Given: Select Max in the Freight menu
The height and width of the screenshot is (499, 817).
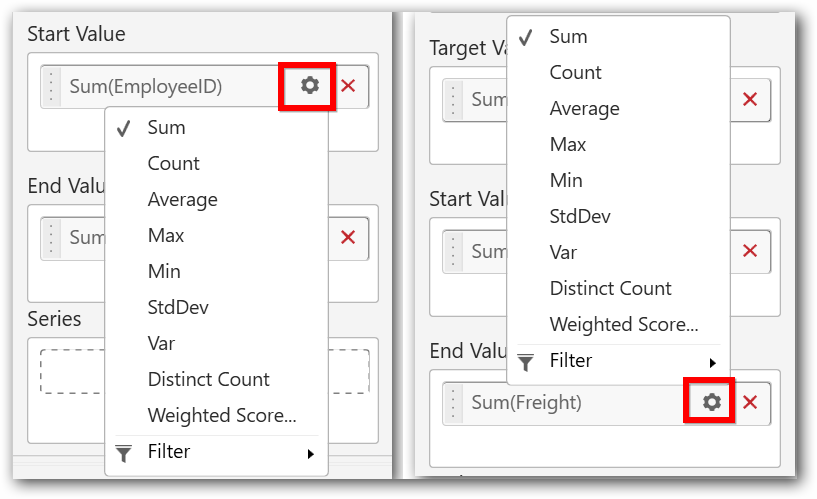Looking at the screenshot, I should pos(567,144).
